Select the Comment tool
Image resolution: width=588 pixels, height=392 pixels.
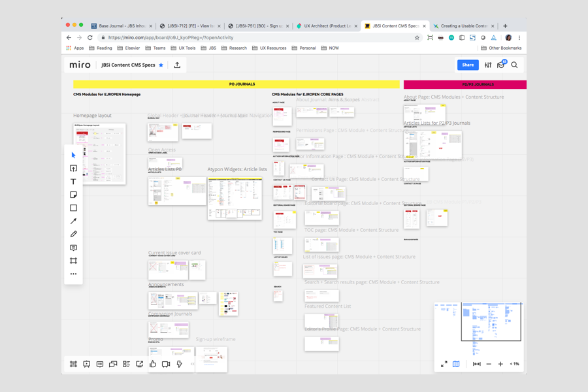coord(73,248)
